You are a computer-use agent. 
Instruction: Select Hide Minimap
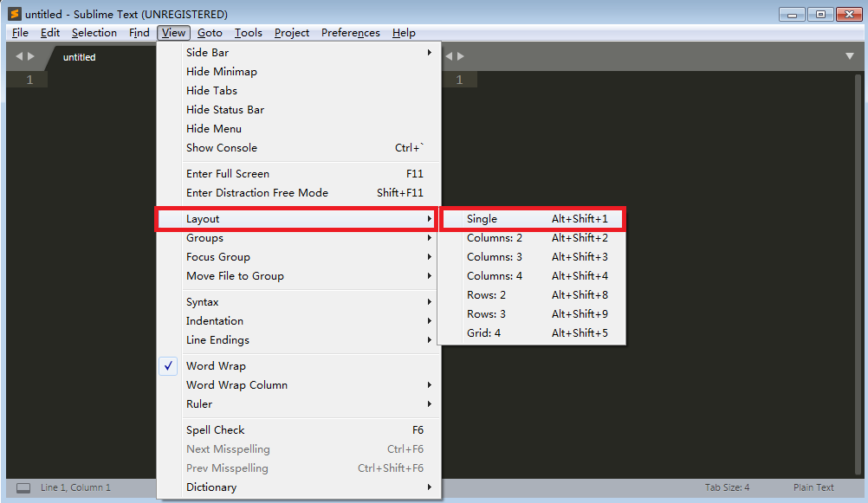coord(300,71)
